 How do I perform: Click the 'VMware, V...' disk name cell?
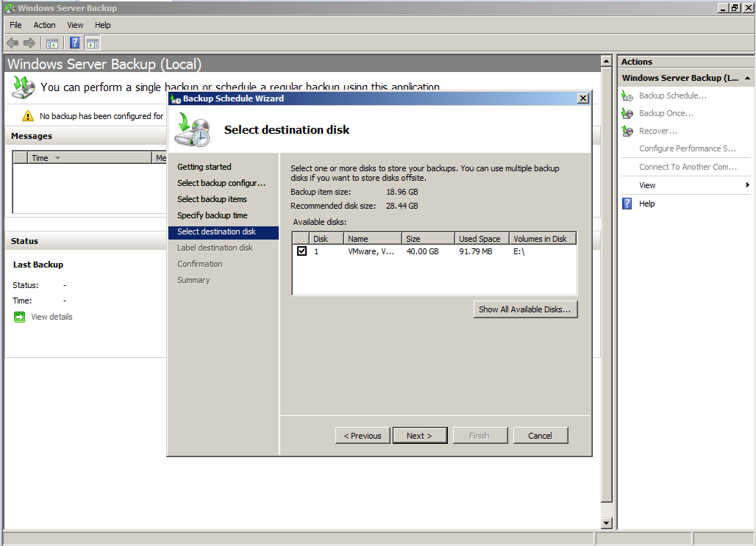click(x=371, y=251)
